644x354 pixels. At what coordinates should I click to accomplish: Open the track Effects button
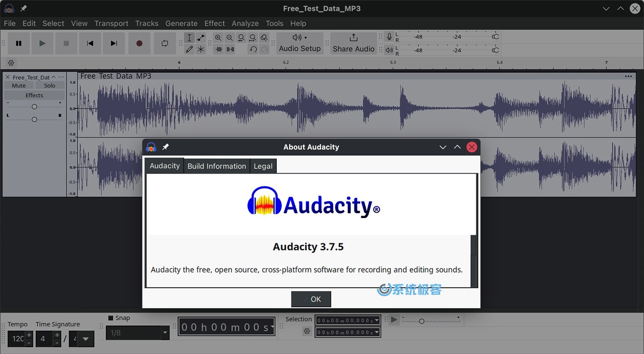[x=34, y=95]
